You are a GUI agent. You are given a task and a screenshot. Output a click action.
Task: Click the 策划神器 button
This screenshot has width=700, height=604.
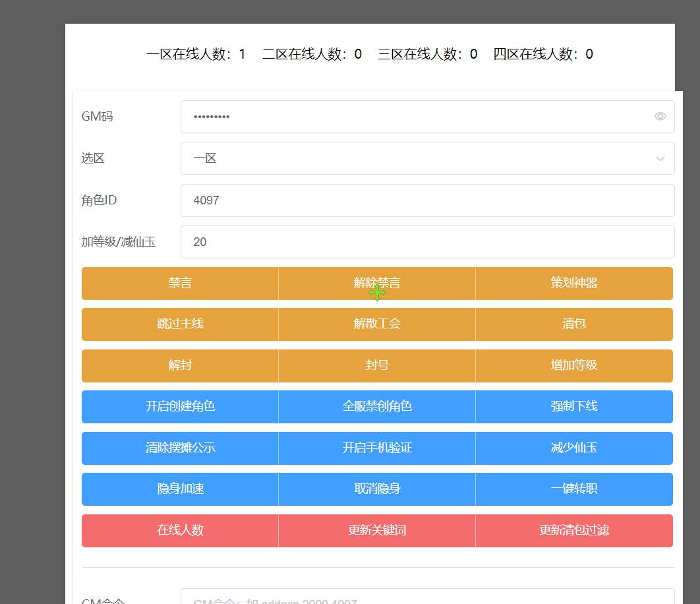(574, 284)
